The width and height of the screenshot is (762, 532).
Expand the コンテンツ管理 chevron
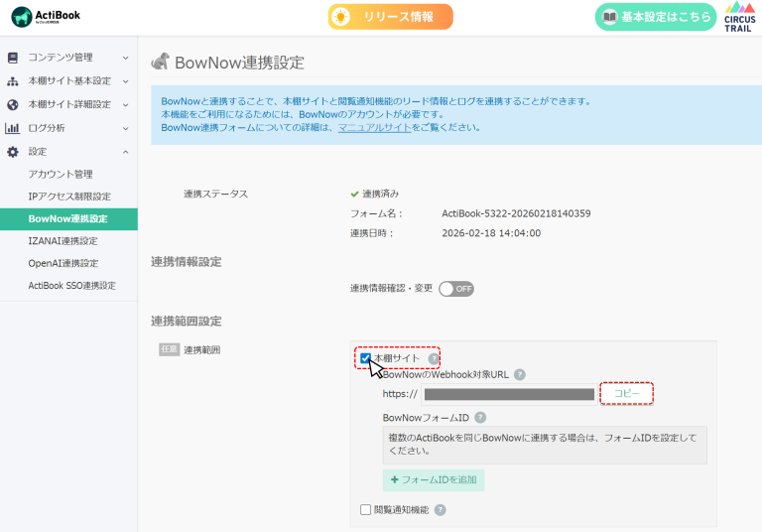[125, 58]
